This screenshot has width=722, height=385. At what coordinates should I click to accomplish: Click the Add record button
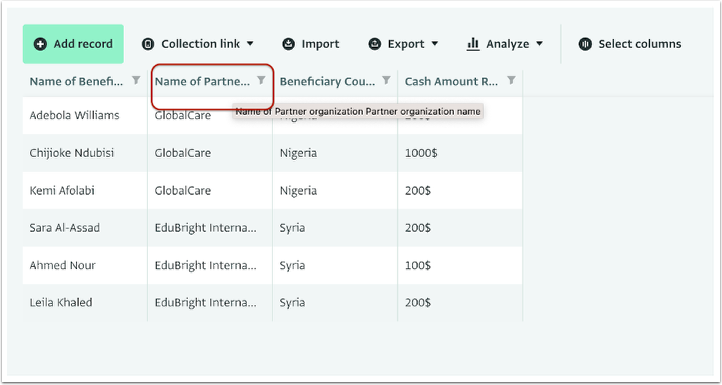73,44
